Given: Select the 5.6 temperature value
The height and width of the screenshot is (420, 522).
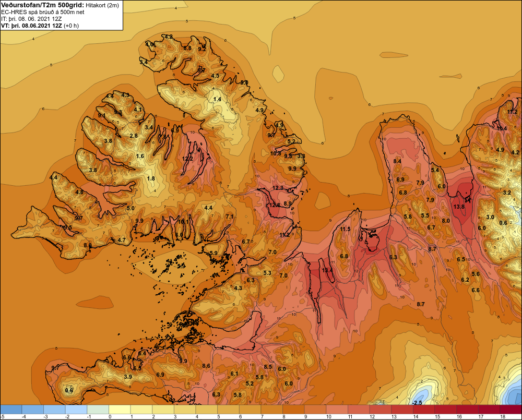Looking at the screenshot, I should coord(476,274).
